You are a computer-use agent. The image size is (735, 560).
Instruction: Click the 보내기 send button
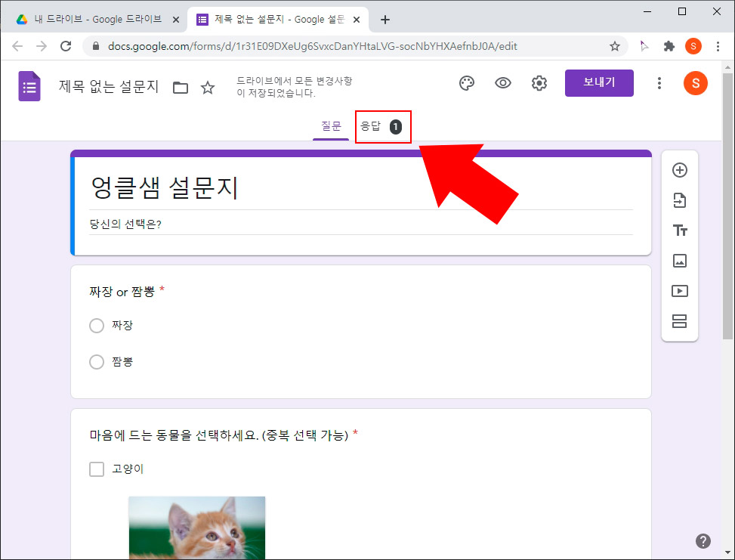point(599,83)
